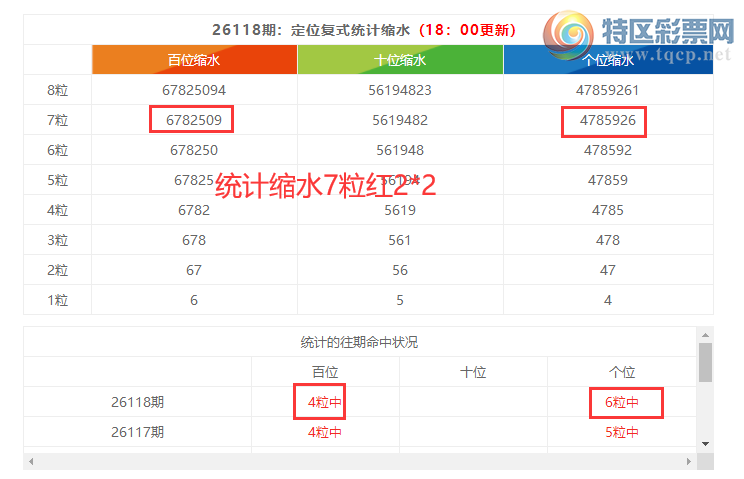
Task: Select the 26118期 history row label
Action: 138,402
